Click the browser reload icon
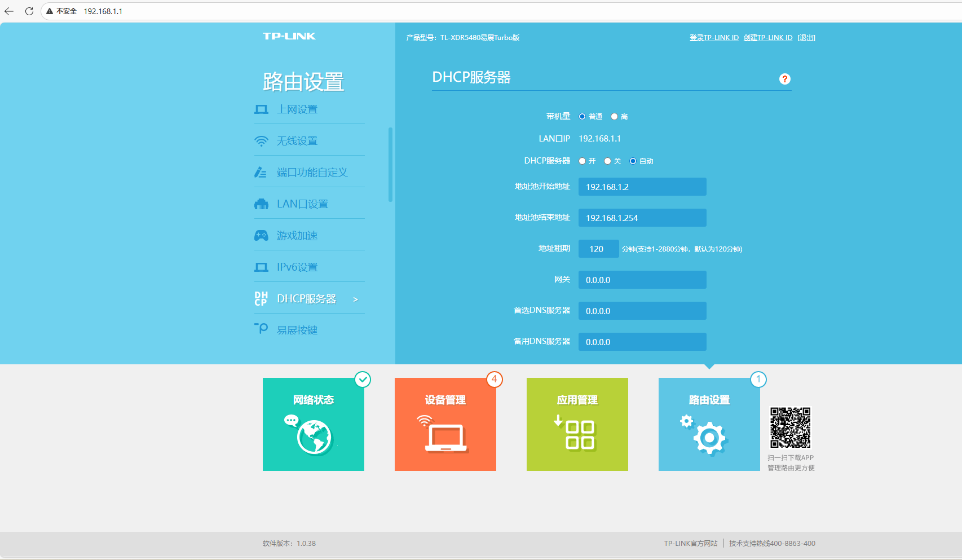The width and height of the screenshot is (962, 560). click(x=29, y=11)
